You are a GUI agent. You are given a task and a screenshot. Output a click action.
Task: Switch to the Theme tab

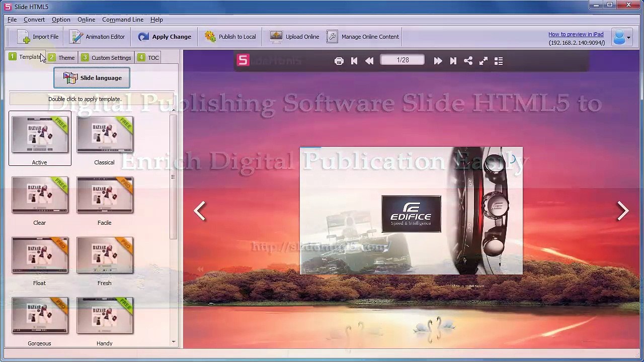pos(62,57)
